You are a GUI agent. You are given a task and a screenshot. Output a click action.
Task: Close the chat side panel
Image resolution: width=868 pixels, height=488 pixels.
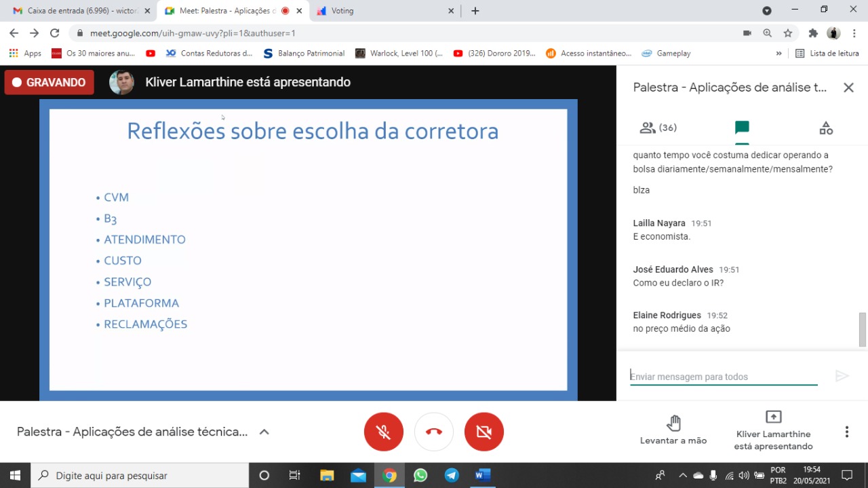click(848, 88)
